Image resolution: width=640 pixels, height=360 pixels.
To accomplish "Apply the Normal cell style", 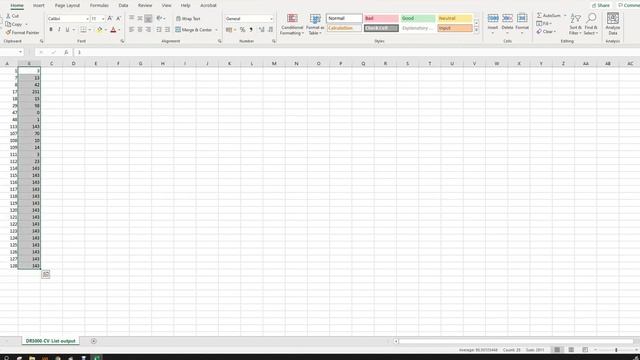I will (344, 18).
